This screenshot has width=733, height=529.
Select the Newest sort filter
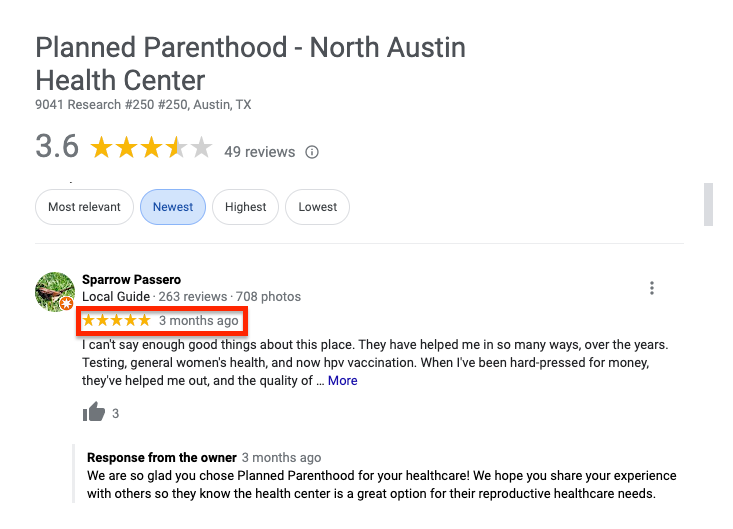pos(173,207)
